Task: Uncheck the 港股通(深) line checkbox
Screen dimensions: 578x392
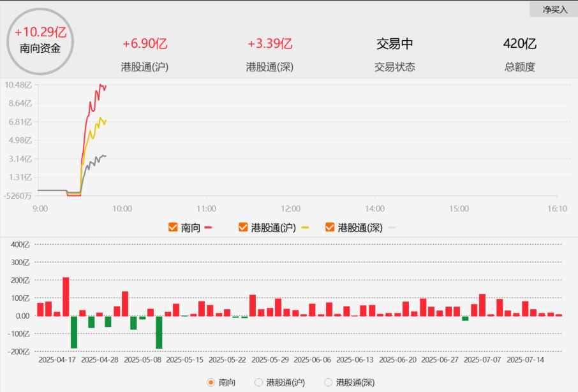Action: pos(330,228)
